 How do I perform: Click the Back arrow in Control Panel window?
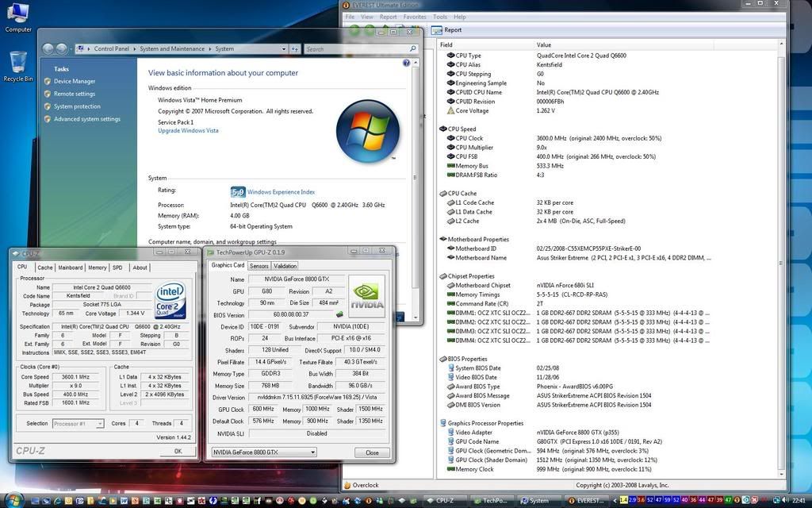[x=47, y=49]
